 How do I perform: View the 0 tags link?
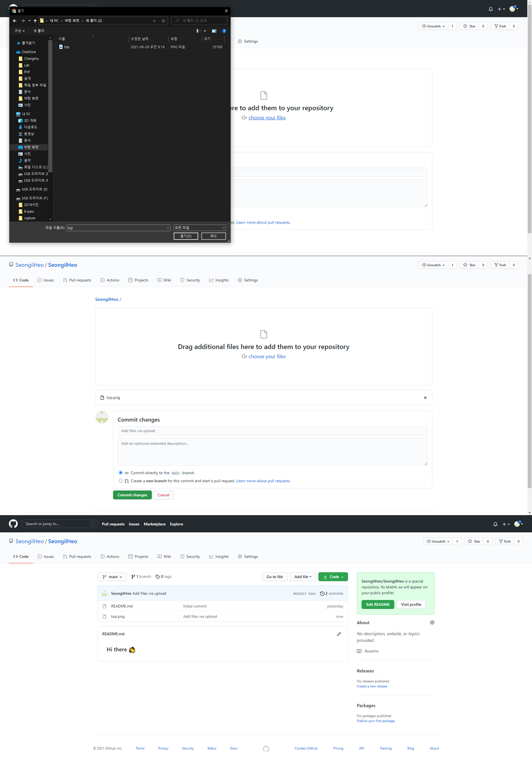click(x=163, y=577)
